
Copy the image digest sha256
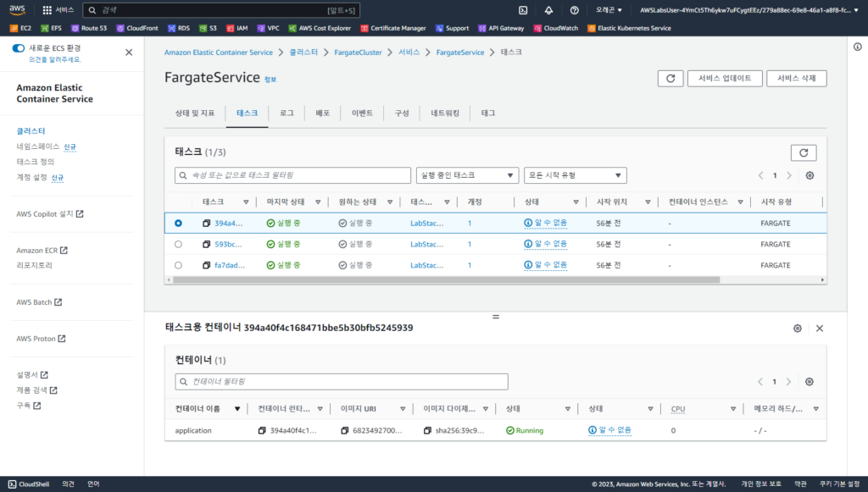[x=427, y=431]
